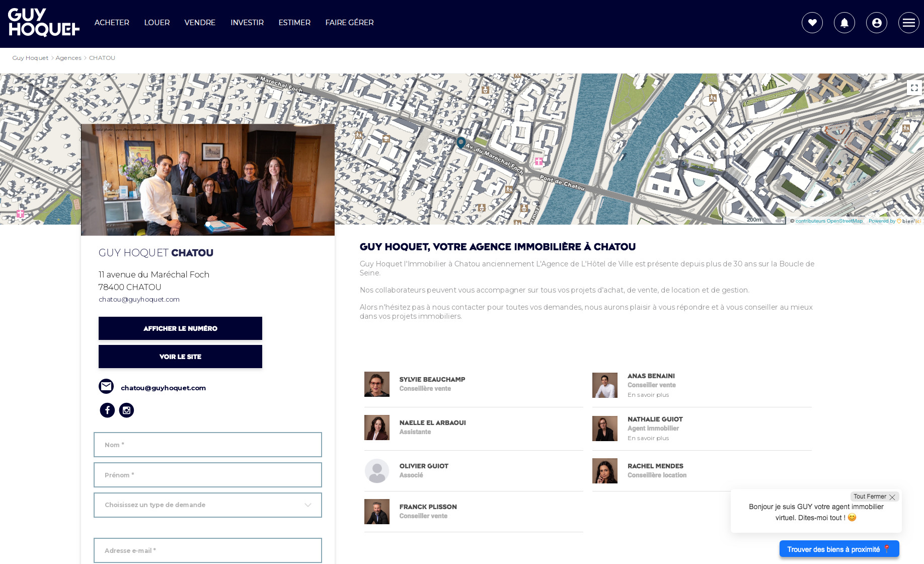Focus the Adresse e-mail field
924x564 pixels.
(208, 550)
